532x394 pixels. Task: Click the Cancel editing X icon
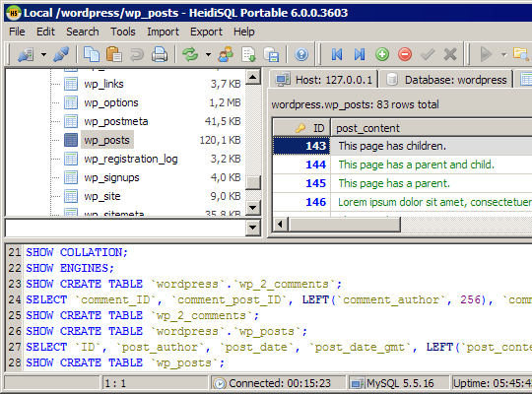(450, 54)
